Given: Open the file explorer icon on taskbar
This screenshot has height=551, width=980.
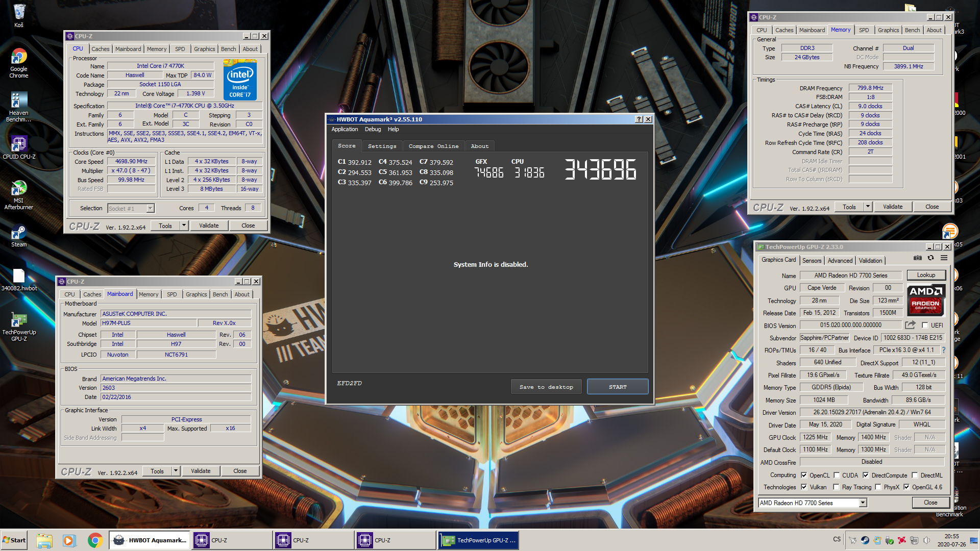Looking at the screenshot, I should pyautogui.click(x=44, y=540).
